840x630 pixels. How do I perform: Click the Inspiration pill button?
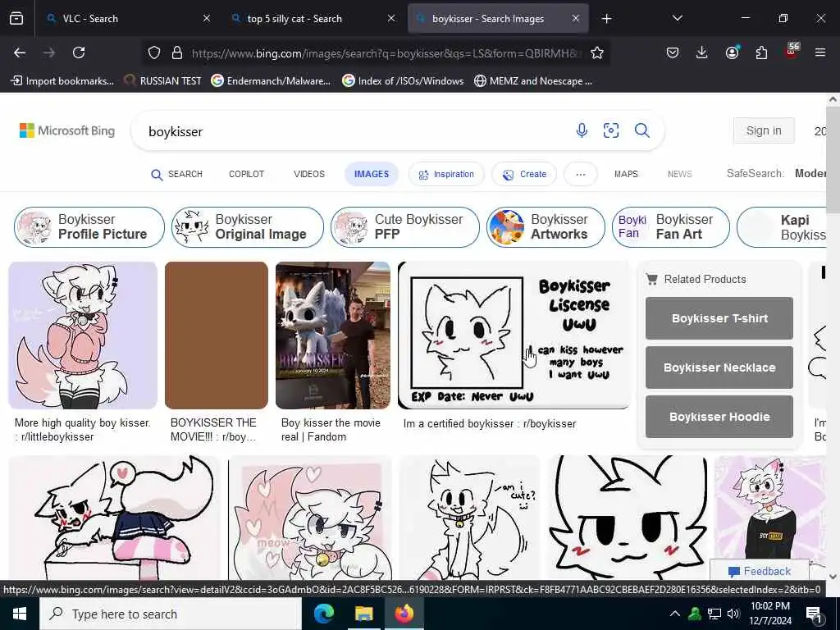(x=446, y=174)
